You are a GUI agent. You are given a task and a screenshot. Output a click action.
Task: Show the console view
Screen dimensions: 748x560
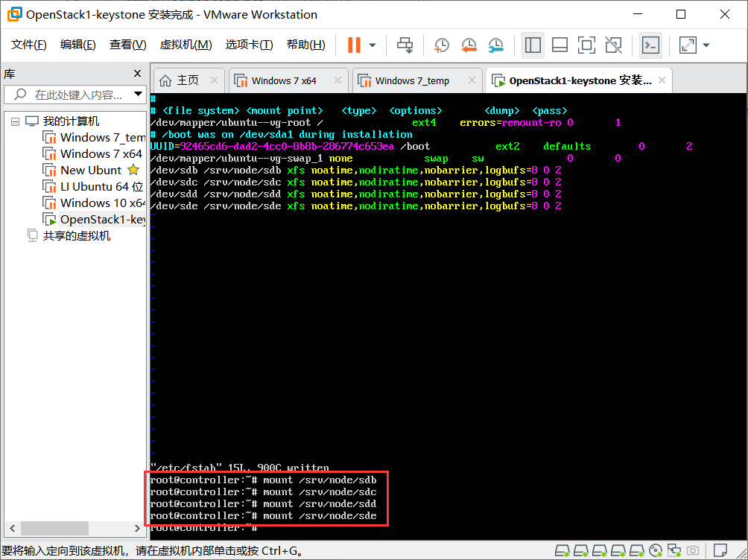click(x=650, y=45)
